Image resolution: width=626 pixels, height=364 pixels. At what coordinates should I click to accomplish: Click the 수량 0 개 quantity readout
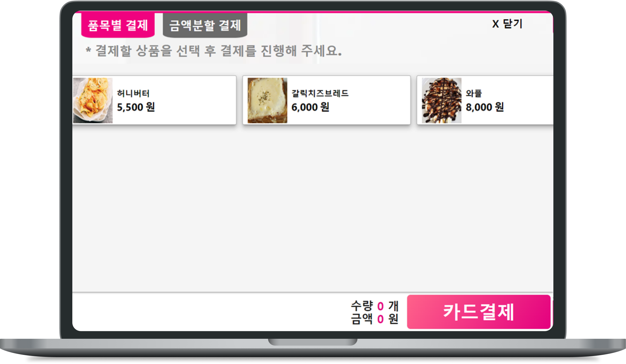375,306
